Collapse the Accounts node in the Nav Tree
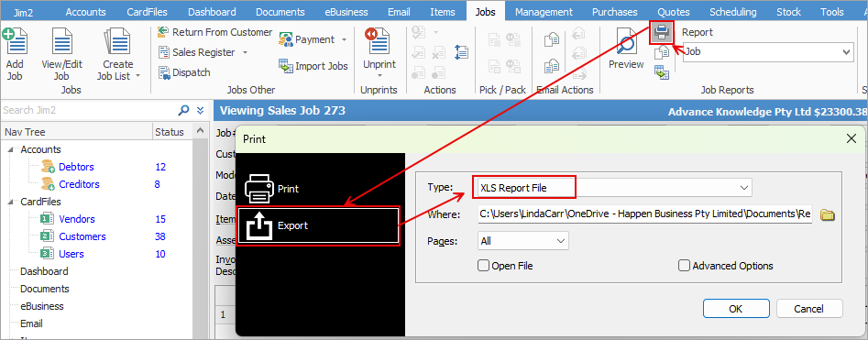 point(10,149)
